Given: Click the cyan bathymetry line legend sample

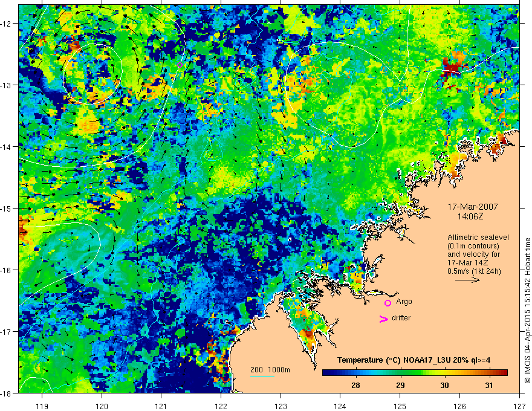Looking at the screenshot, I should tap(262, 376).
